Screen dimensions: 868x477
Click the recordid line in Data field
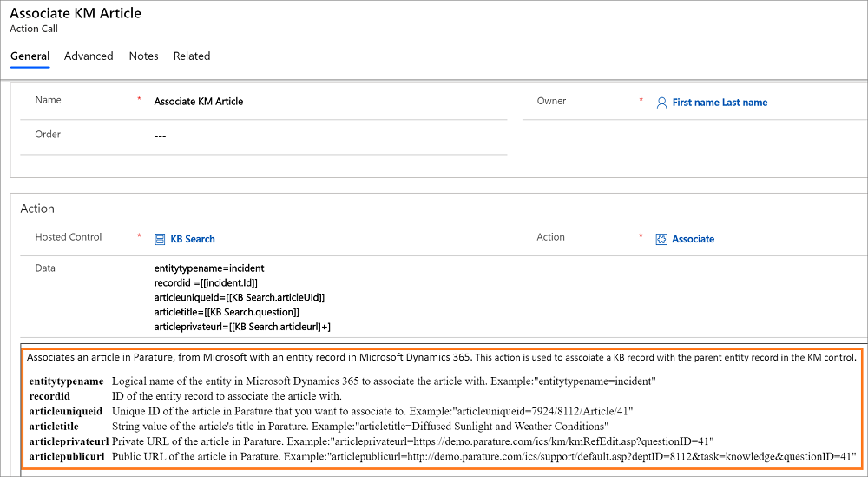(206, 283)
